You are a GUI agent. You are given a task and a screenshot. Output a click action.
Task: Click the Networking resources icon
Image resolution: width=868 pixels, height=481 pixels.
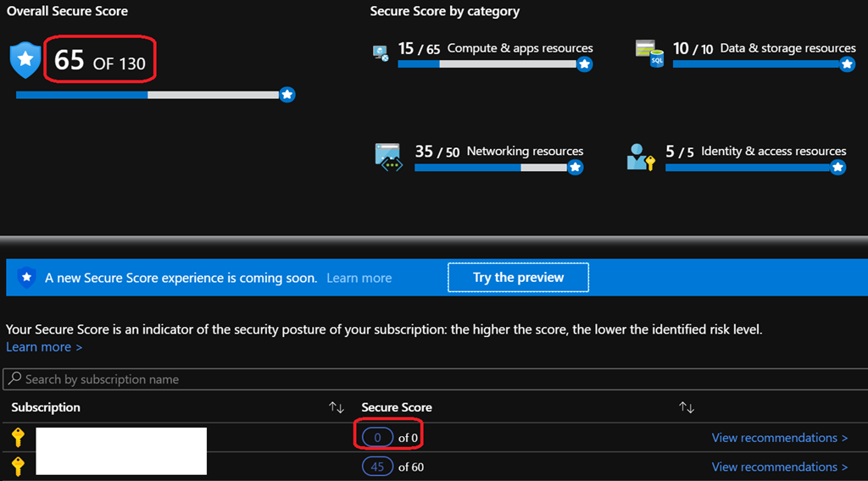pos(388,157)
